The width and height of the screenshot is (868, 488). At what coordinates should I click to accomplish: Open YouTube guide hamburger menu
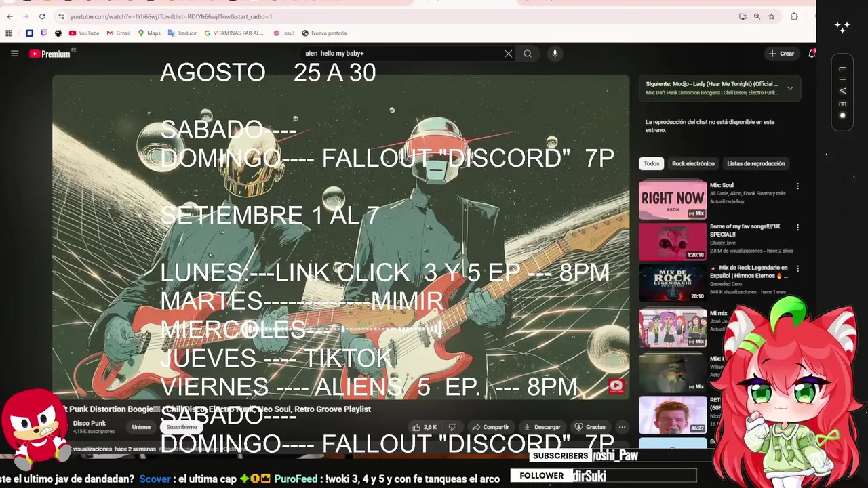point(14,54)
